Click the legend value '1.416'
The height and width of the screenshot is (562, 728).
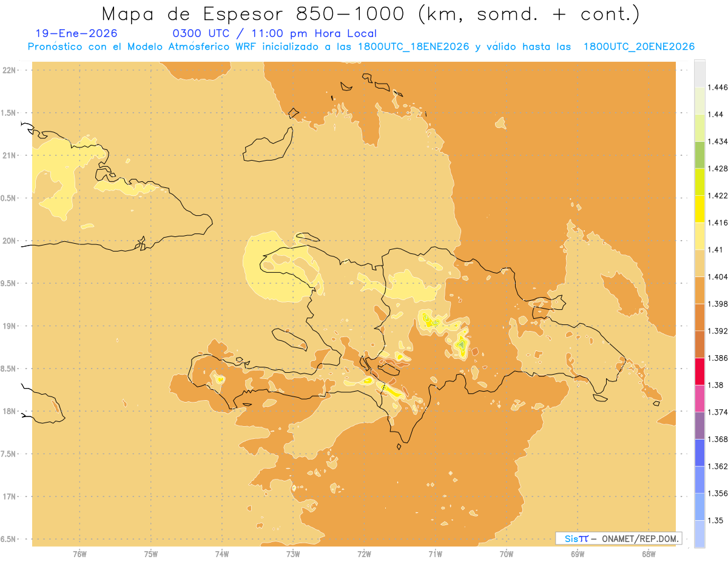718,222
